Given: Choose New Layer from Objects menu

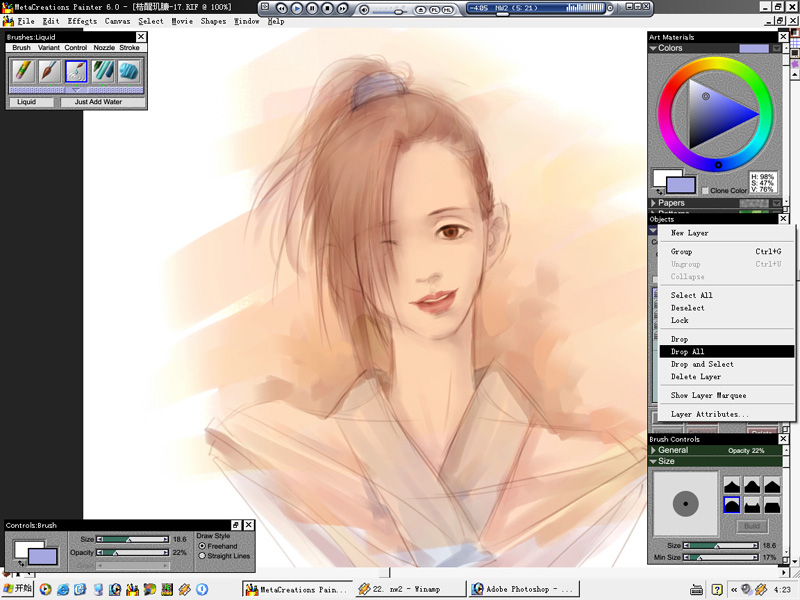Looking at the screenshot, I should pos(727,233).
